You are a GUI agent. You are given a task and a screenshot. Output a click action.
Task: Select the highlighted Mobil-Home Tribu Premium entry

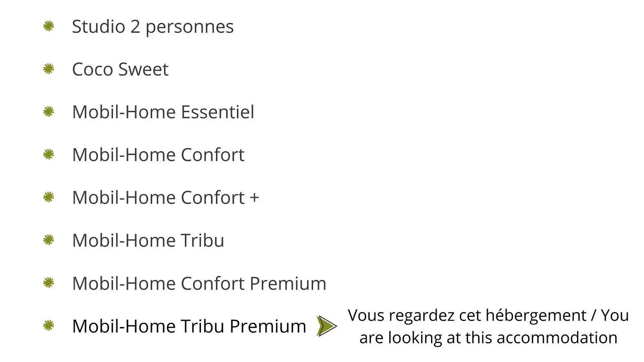coord(189,326)
